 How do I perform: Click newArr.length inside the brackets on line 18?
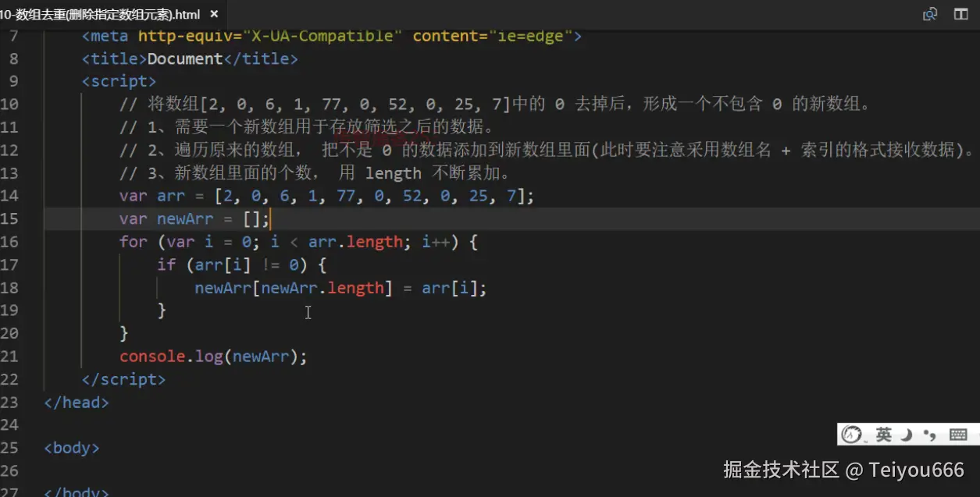pos(323,288)
